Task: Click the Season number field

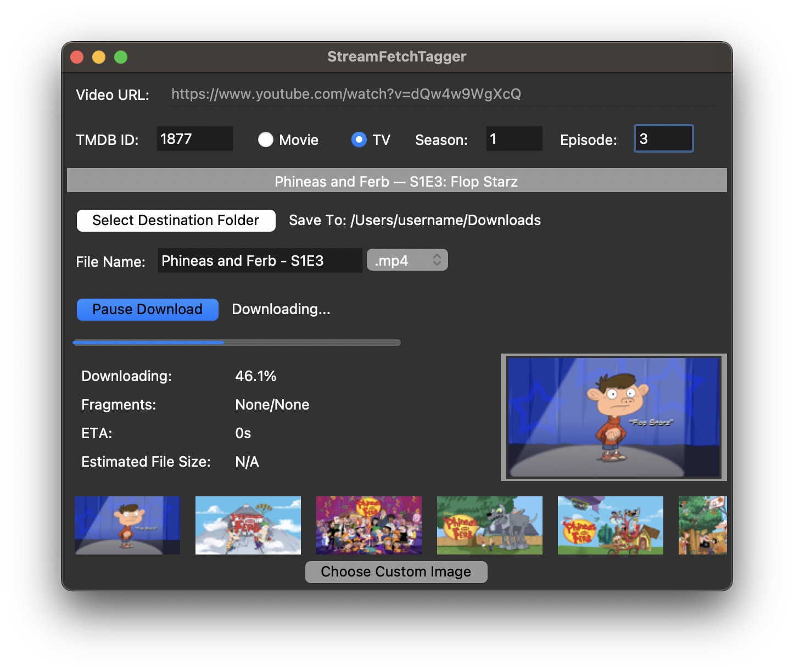Action: pos(515,138)
